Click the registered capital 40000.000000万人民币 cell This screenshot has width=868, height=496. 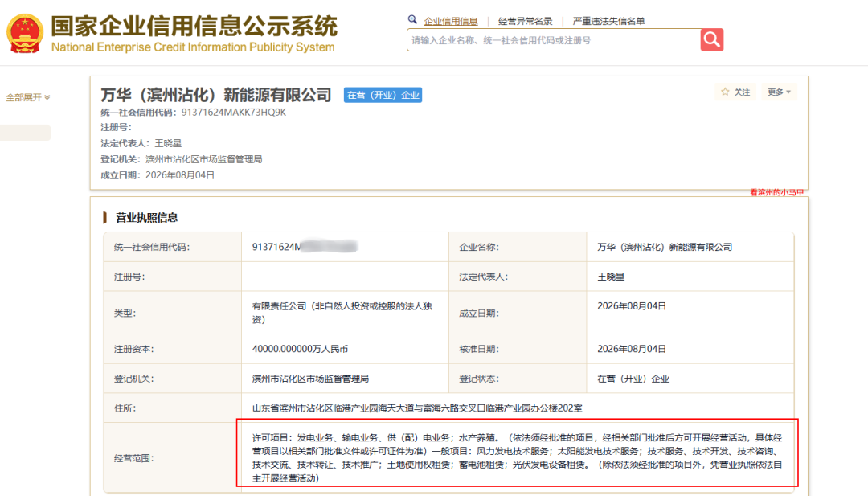point(344,350)
